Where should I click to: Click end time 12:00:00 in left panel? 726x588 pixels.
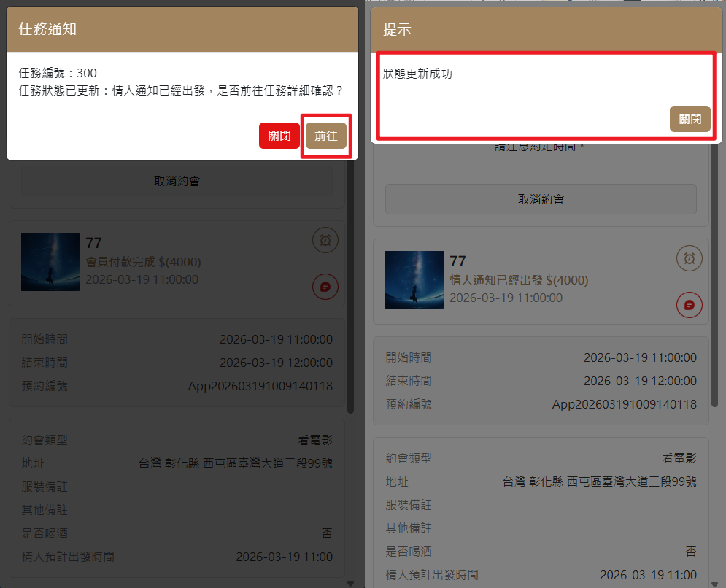[276, 363]
